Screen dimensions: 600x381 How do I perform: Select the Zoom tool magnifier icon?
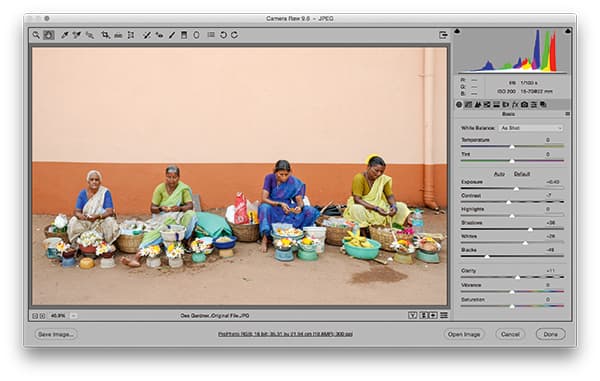pos(36,35)
